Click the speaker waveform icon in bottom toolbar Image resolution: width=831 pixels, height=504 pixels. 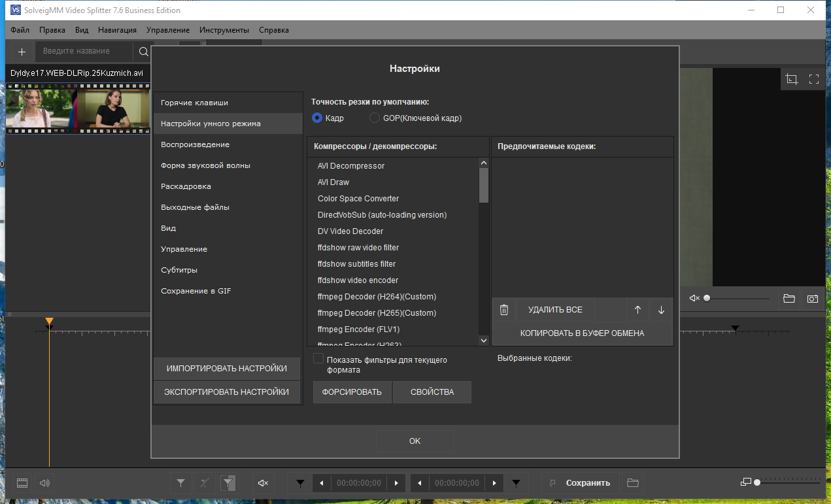pyautogui.click(x=44, y=483)
